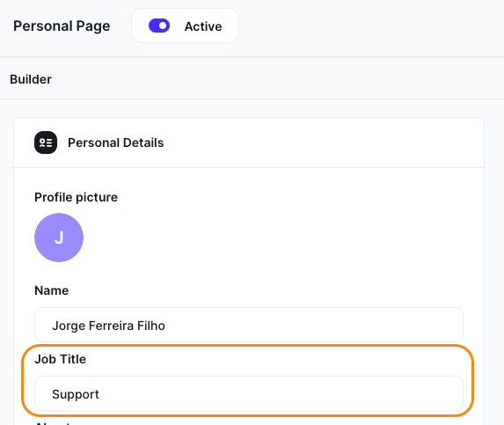Click the empty area right of Jorge's name
504x425 pixels.
coord(313,325)
